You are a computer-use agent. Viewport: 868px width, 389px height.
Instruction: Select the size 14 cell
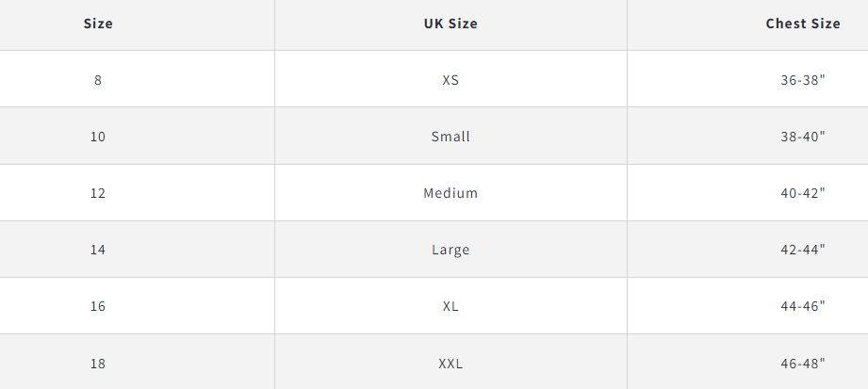(x=98, y=250)
